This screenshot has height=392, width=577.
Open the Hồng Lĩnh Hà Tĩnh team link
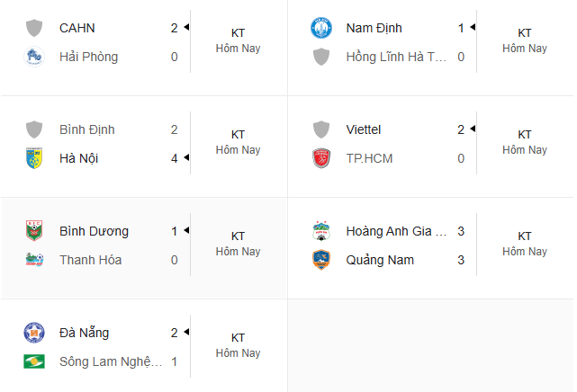point(396,57)
